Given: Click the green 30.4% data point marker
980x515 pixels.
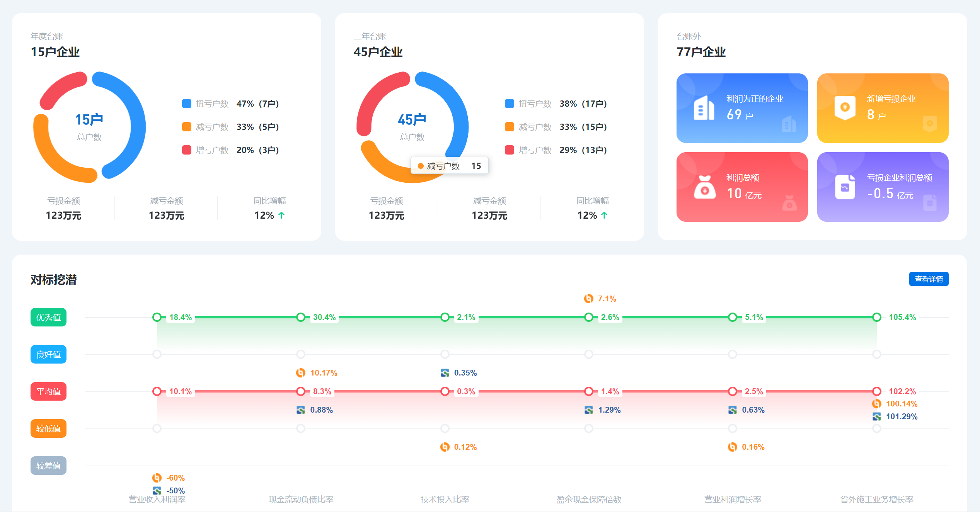Looking at the screenshot, I should click(x=301, y=317).
